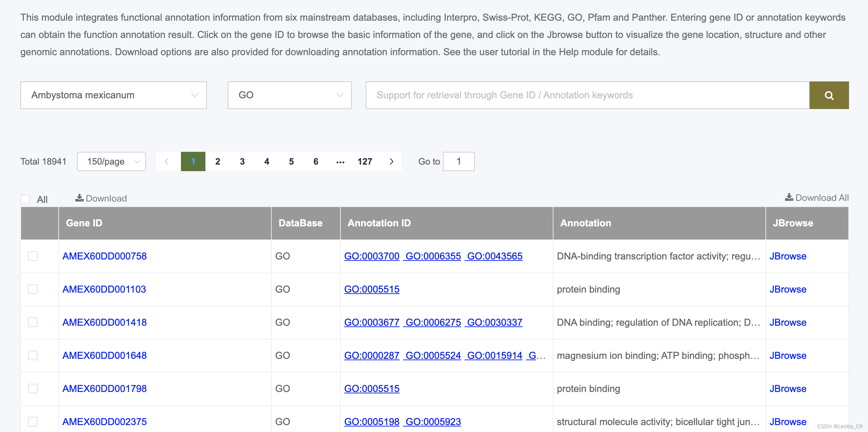Viewport: 868px width, 432px height.
Task: Open the 150/page size selector
Action: pyautogui.click(x=111, y=161)
